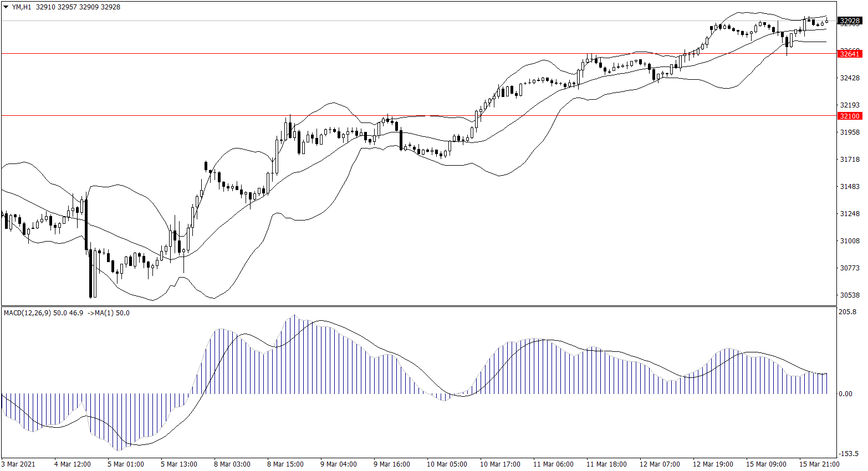Select the red 32641 price tag
Viewport: 868px width, 471px height.
pos(850,54)
